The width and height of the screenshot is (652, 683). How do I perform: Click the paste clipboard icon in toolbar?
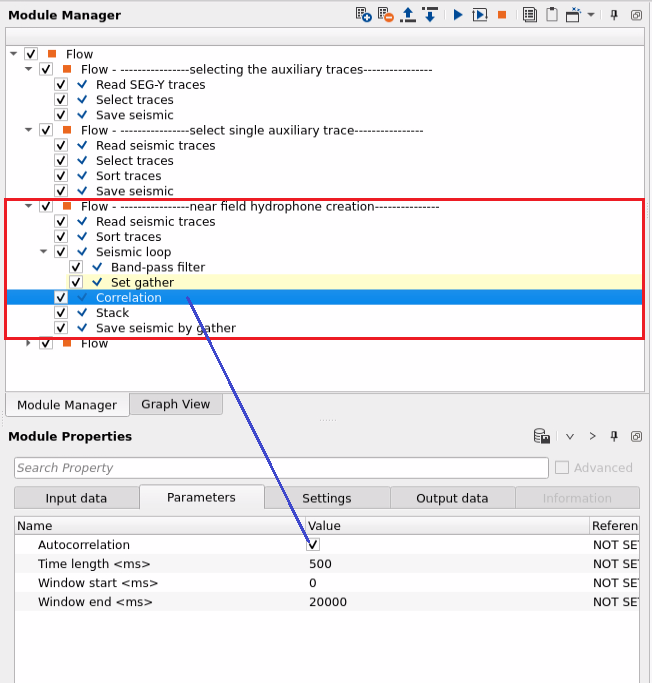552,15
